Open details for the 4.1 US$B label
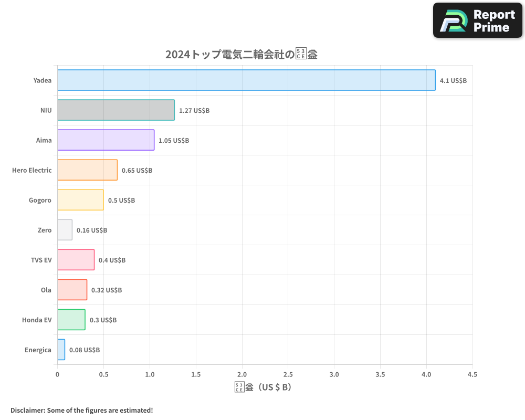 451,80
